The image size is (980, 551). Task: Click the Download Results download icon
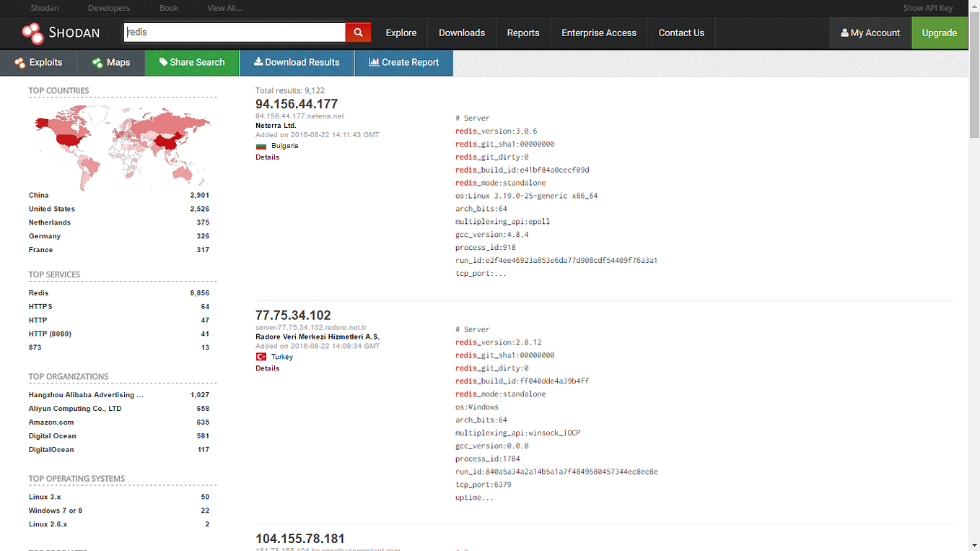(x=257, y=63)
